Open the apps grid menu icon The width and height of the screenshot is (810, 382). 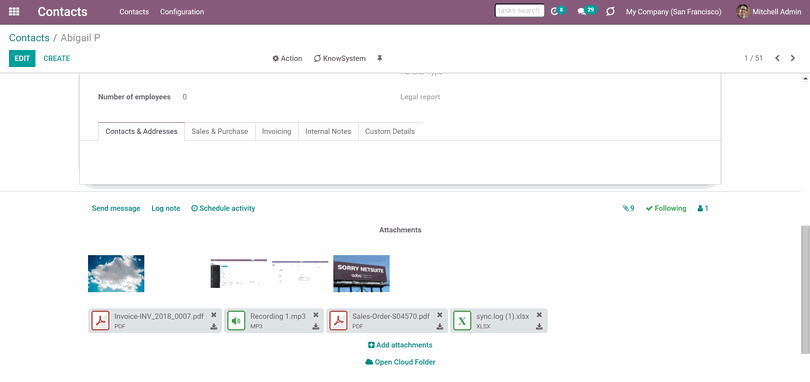click(x=14, y=11)
